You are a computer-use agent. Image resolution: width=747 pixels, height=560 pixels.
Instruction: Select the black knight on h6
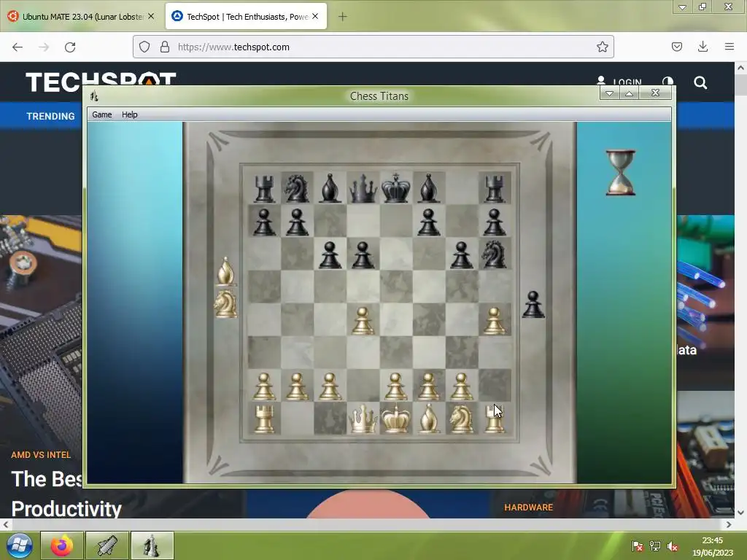pos(494,254)
